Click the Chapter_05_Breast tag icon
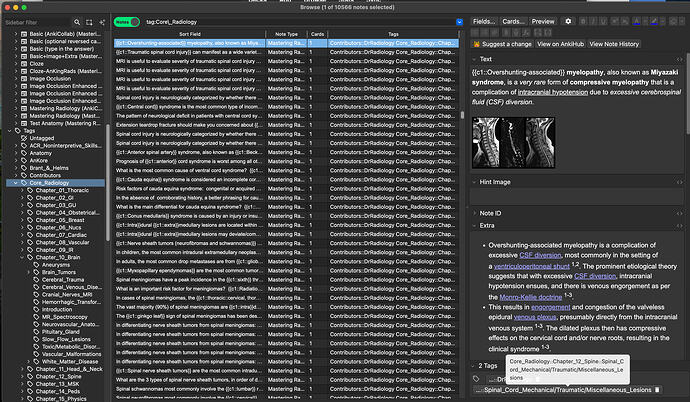 coord(30,220)
